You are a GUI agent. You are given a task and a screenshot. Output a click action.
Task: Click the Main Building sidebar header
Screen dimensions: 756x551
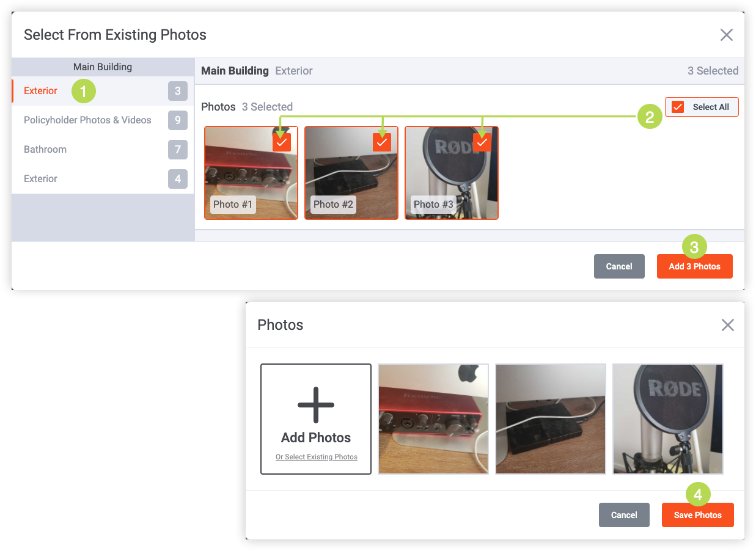tap(103, 67)
